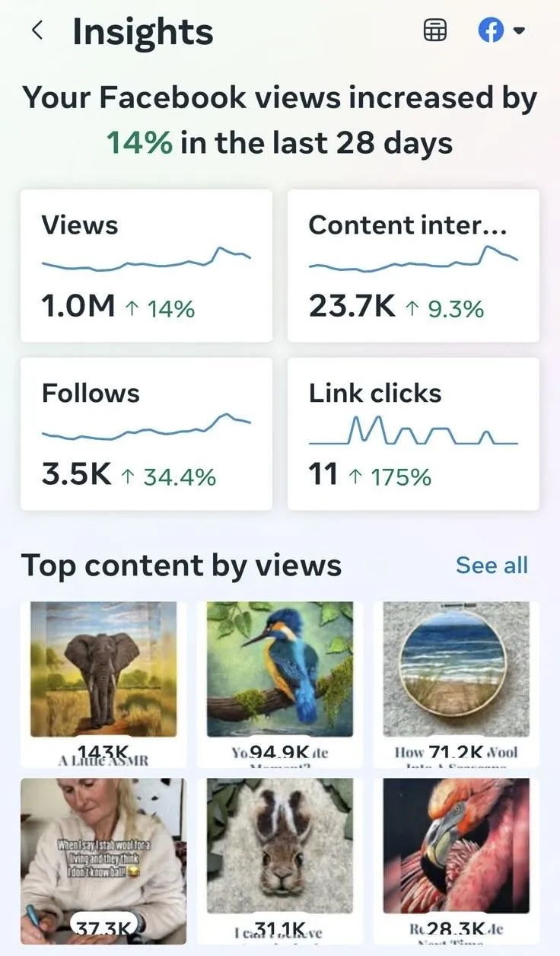Open the Content interactions card
Viewport: 560px width, 956px height.
tap(413, 266)
